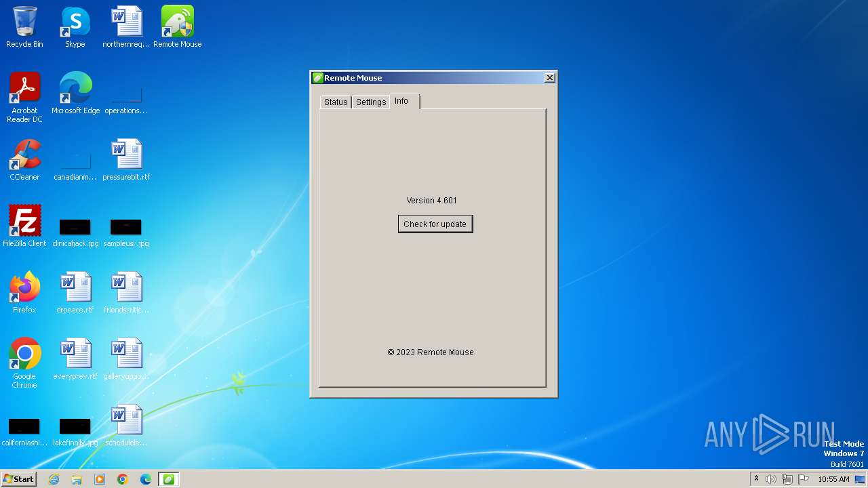Select the Google Chrome desktop shortcut

click(24, 363)
